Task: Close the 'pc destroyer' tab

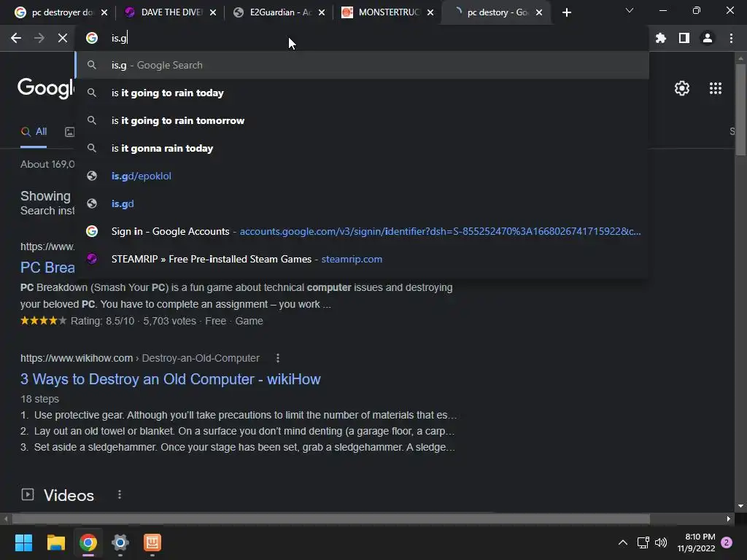Action: coord(104,12)
